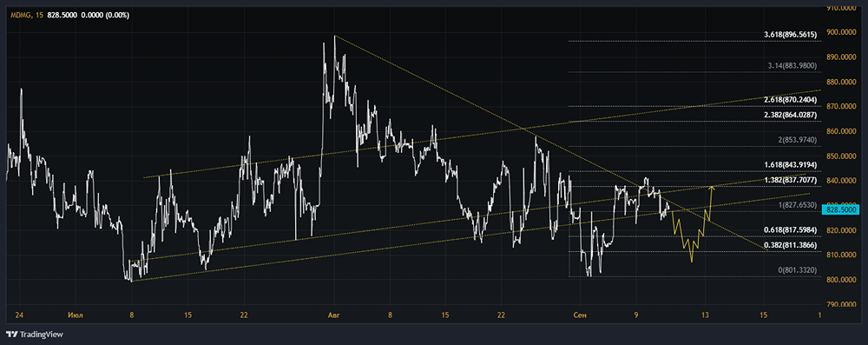This screenshot has height=345, width=868.
Task: Select the 0.618(817.5984) Fibonacci label
Action: 790,230
